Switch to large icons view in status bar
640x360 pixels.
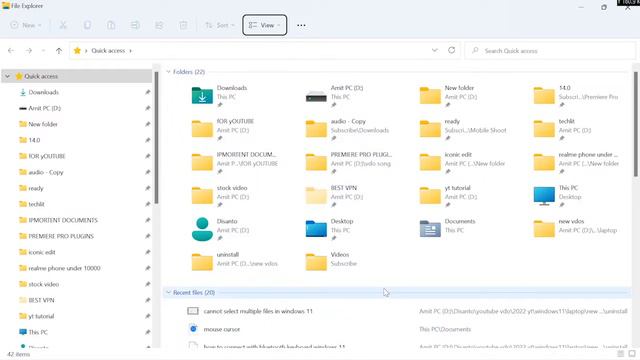tap(632, 353)
